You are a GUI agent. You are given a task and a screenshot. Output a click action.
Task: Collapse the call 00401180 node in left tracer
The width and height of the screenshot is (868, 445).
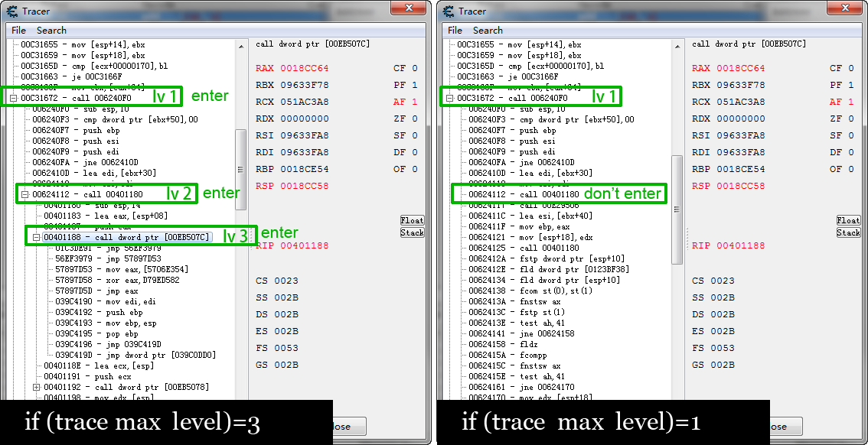25,195
